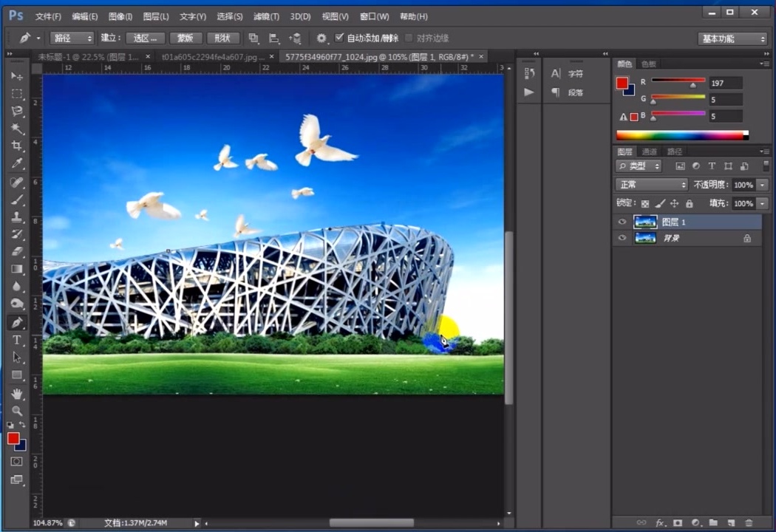Hide 图层 1 layer visibility

point(622,222)
